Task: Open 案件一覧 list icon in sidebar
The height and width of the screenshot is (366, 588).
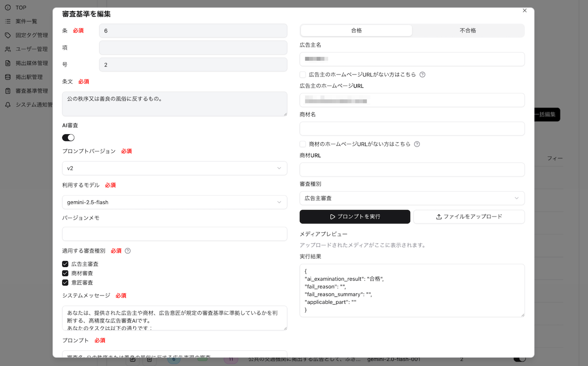Action: pyautogui.click(x=7, y=22)
